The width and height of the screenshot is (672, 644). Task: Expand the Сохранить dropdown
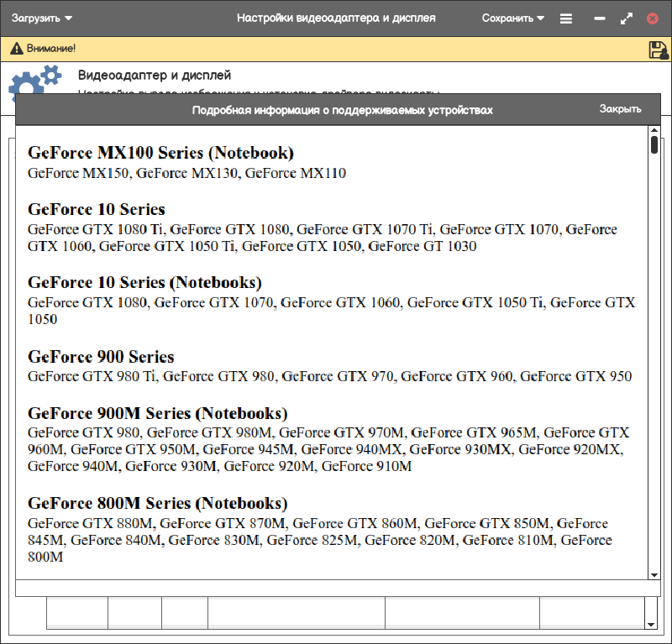coord(512,18)
